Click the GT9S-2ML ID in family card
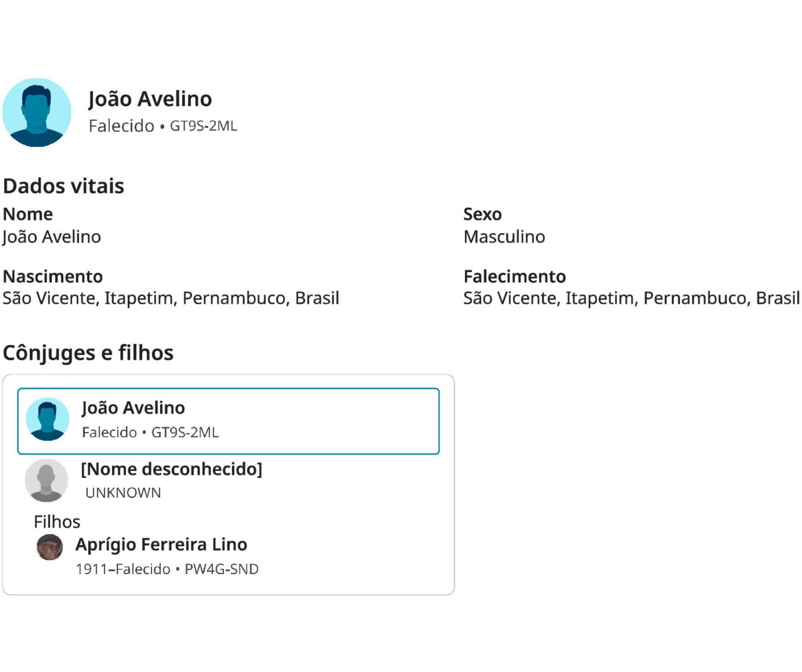The width and height of the screenshot is (802, 672). 185,432
